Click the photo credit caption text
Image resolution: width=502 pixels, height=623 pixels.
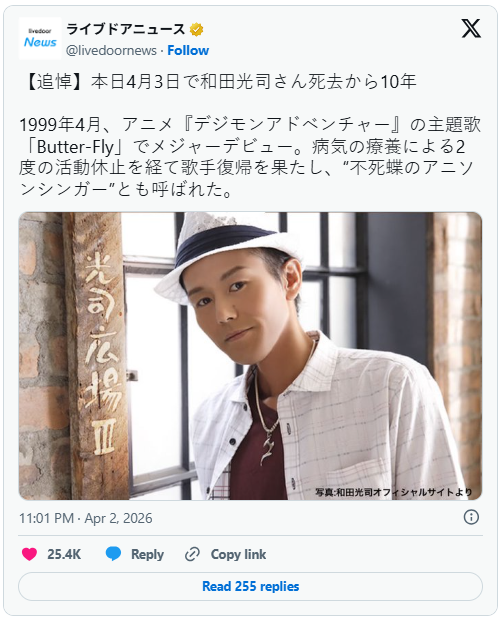point(393,492)
